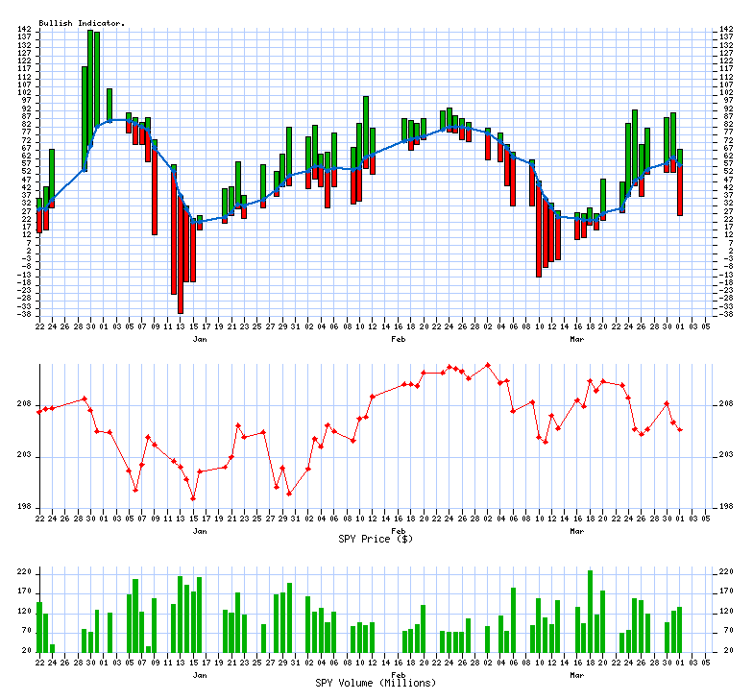Select the Mar label under the SPY volume chart

tap(576, 674)
